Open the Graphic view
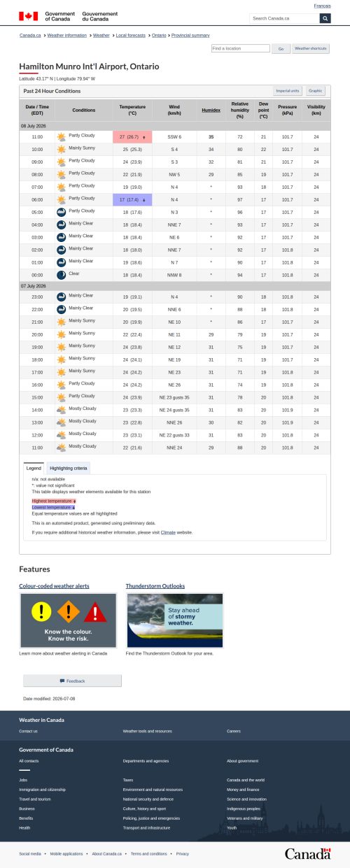 [316, 91]
